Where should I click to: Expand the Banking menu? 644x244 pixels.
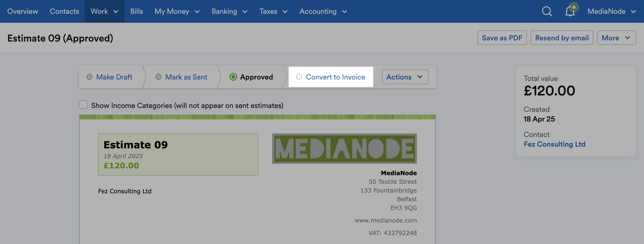click(x=229, y=11)
